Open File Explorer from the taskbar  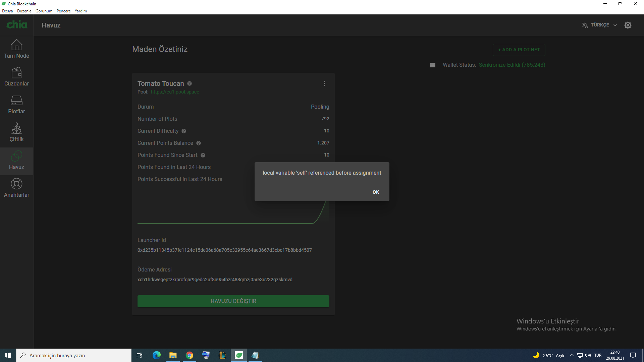click(173, 355)
